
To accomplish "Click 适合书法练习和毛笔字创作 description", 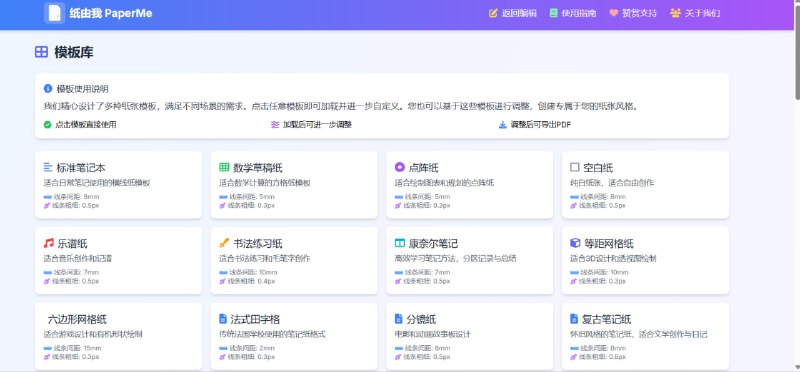I will (265, 259).
